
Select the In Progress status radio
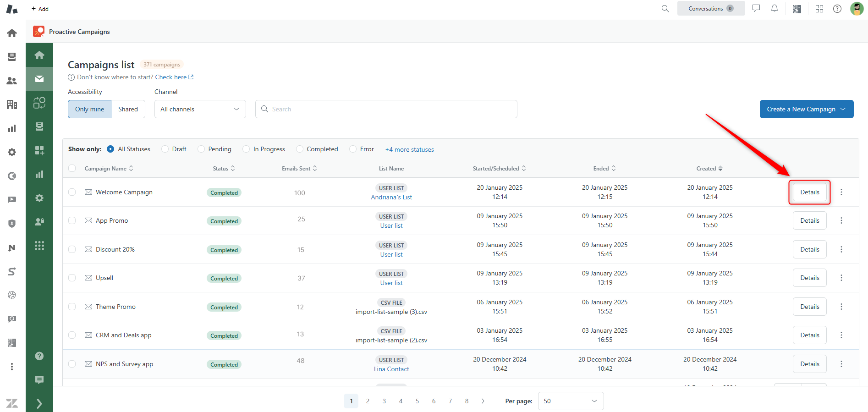(x=246, y=149)
